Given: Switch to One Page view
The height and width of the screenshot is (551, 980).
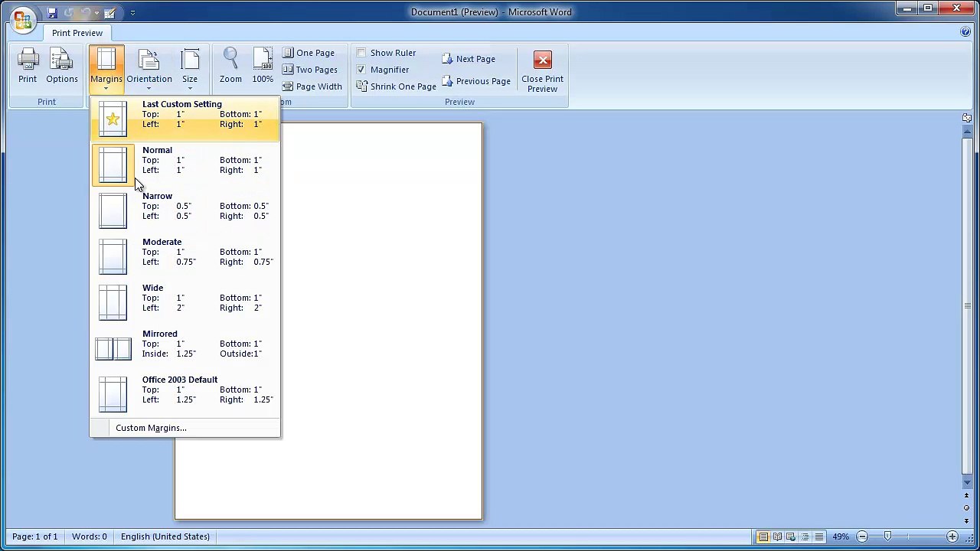Looking at the screenshot, I should pyautogui.click(x=309, y=53).
